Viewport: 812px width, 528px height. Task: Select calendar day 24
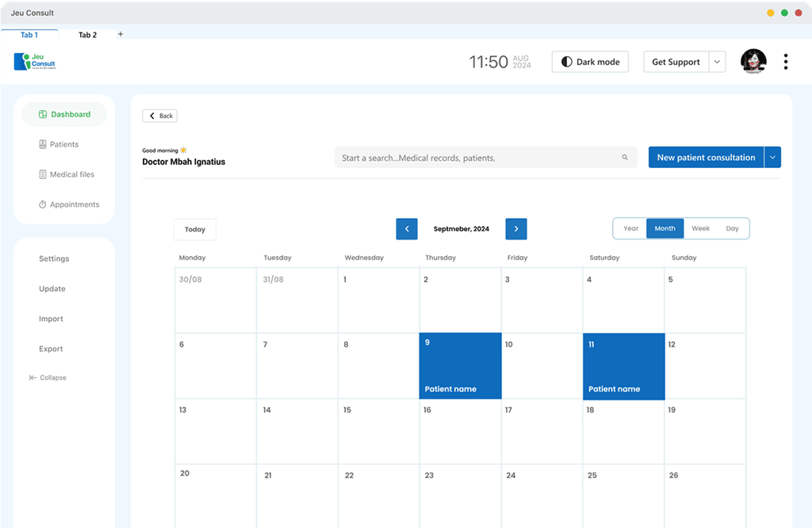point(542,496)
